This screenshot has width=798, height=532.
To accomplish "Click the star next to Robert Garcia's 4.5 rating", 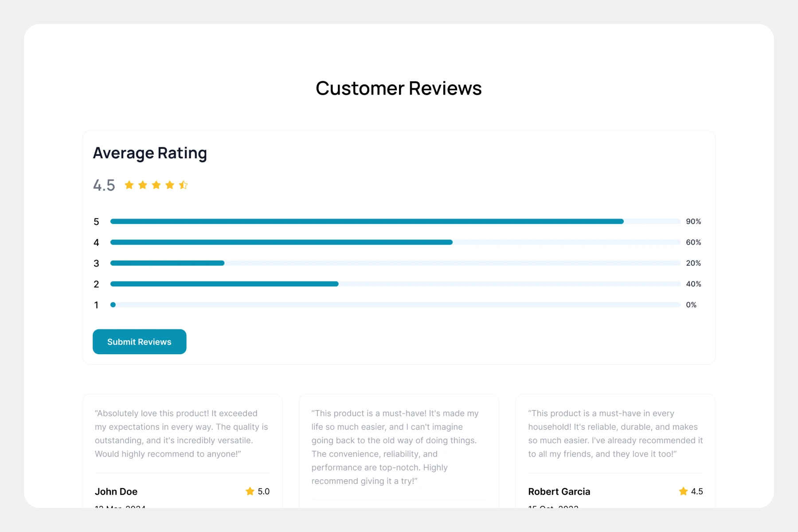I will 683,491.
